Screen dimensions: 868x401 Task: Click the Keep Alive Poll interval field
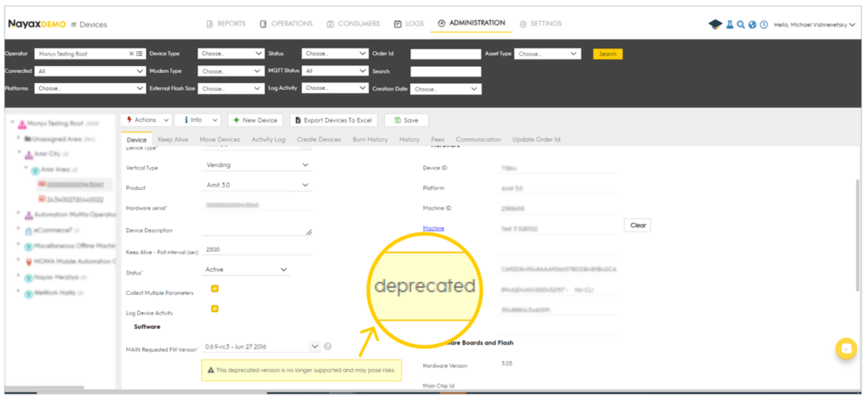257,250
